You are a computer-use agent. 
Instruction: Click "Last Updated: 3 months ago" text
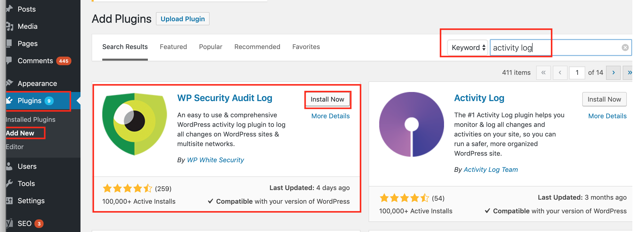[582, 197]
